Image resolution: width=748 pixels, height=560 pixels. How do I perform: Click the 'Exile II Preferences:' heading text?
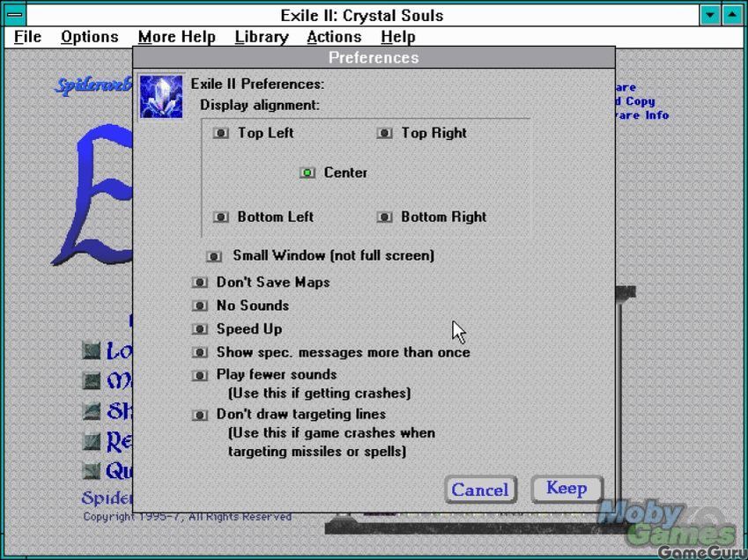click(x=257, y=85)
